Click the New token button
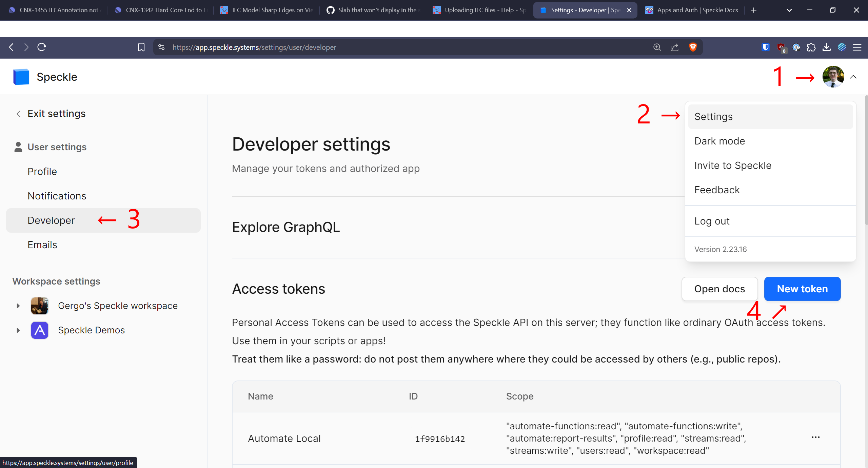This screenshot has width=868, height=468. coord(802,289)
